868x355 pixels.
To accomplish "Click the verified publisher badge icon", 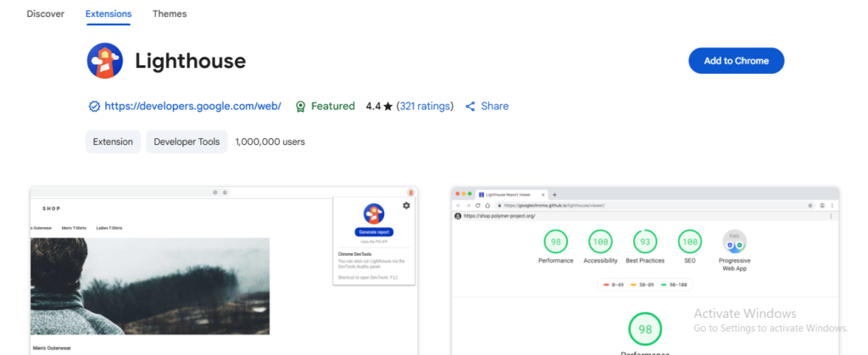I will pyautogui.click(x=94, y=106).
